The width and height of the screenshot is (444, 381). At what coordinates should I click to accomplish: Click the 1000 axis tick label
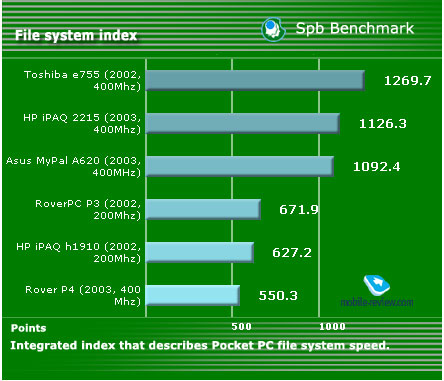pos(332,327)
